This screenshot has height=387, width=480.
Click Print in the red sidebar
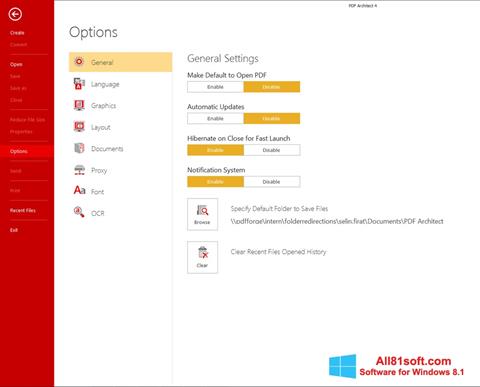[15, 190]
